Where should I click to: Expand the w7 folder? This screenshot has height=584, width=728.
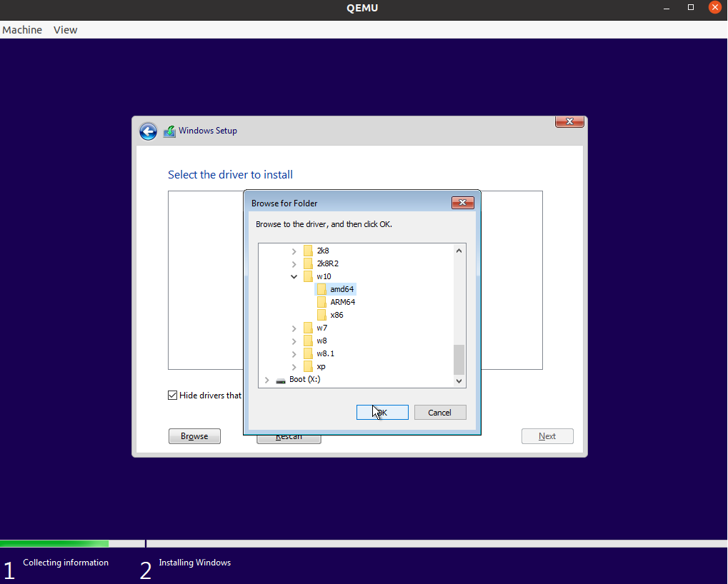(294, 328)
